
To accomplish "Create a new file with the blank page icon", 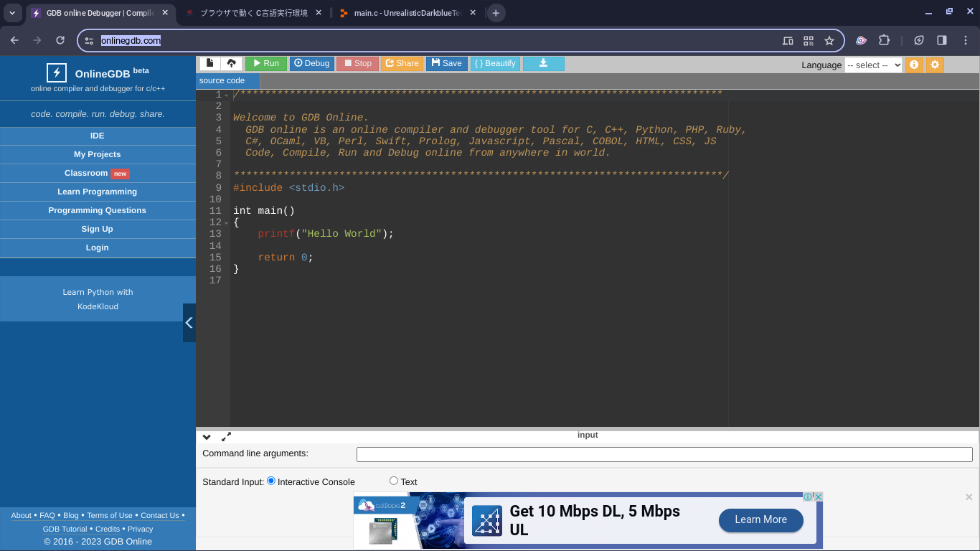I will (210, 64).
